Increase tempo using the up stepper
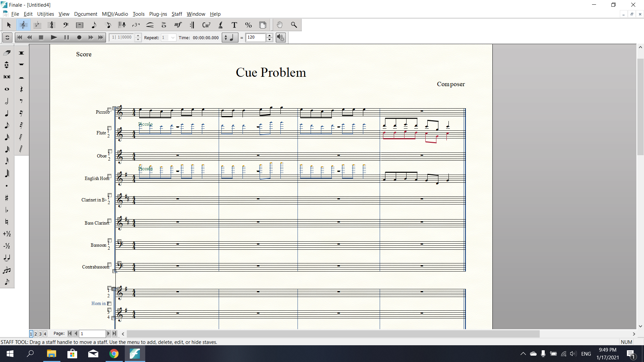The height and width of the screenshot is (362, 644). 269,36
